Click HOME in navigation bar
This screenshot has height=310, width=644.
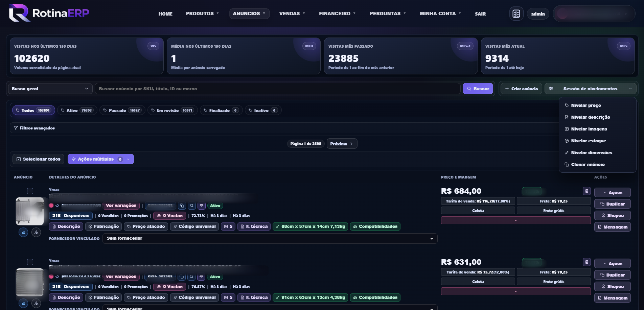click(165, 14)
